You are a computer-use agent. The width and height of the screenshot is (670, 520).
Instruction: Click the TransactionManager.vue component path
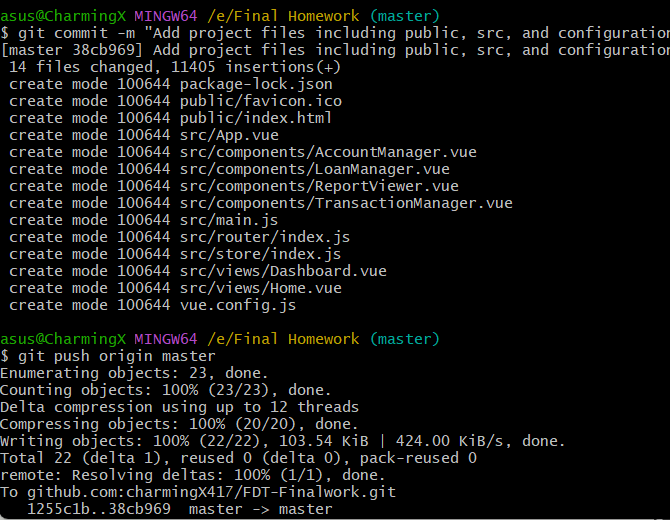pos(346,203)
